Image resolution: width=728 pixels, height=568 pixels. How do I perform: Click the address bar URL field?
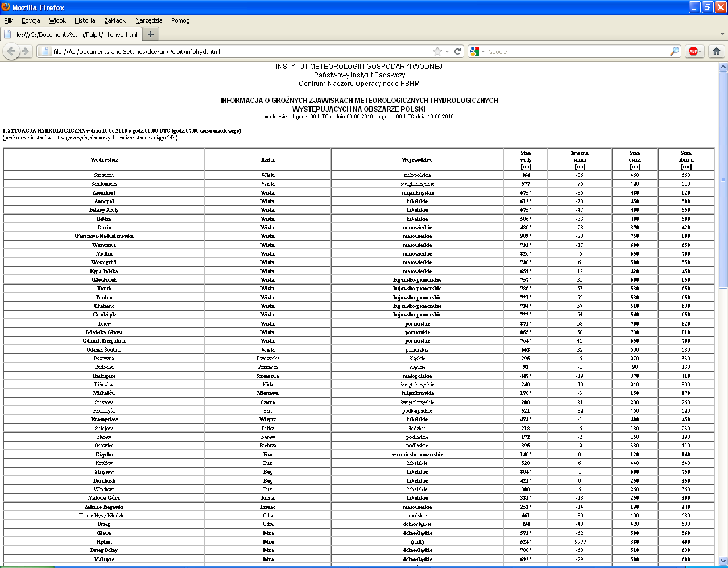pyautogui.click(x=242, y=51)
